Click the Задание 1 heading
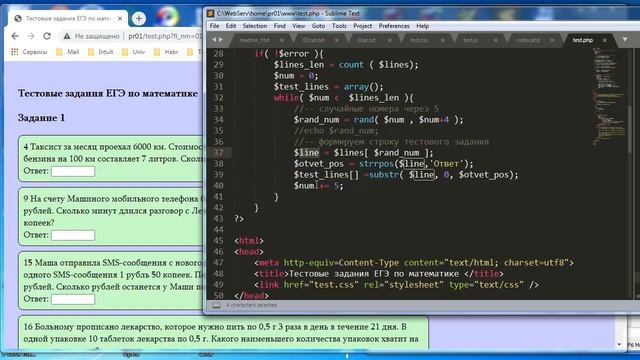The height and width of the screenshot is (360, 640). (x=41, y=118)
